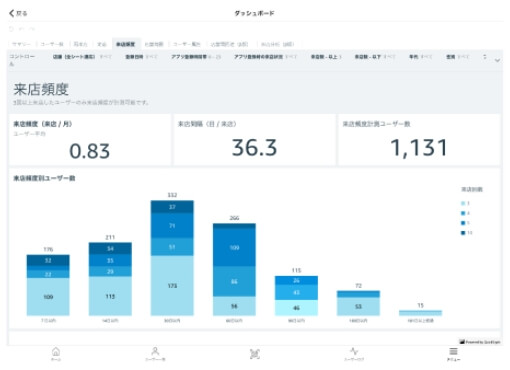Open the 登録日時 filter dropdown
The height and width of the screenshot is (370, 510).
pos(141,57)
